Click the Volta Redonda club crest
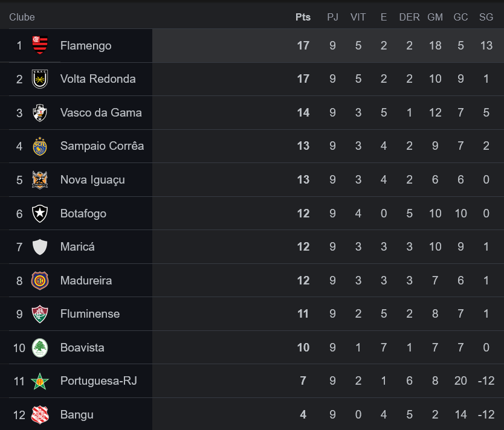Image resolution: width=504 pixels, height=430 pixels. pos(40,79)
